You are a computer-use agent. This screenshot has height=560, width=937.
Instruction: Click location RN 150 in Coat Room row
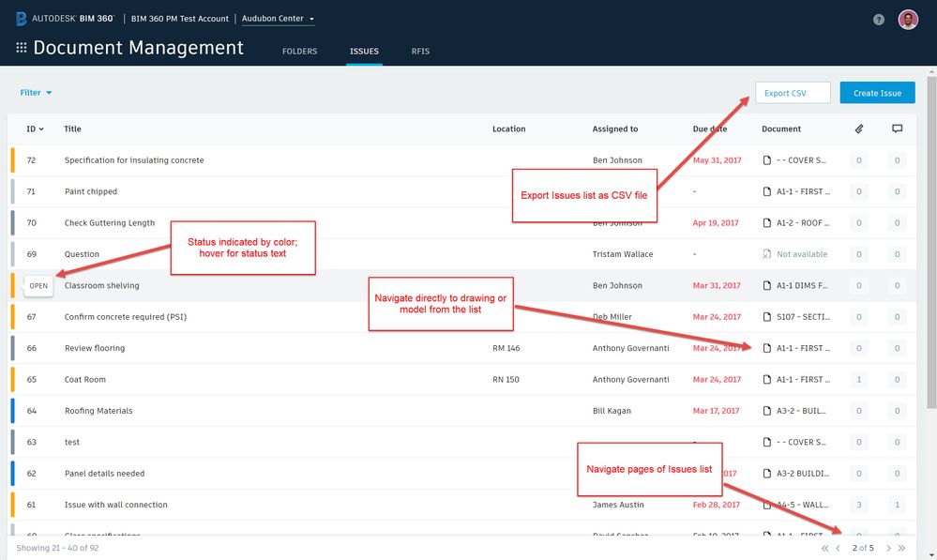click(x=506, y=380)
